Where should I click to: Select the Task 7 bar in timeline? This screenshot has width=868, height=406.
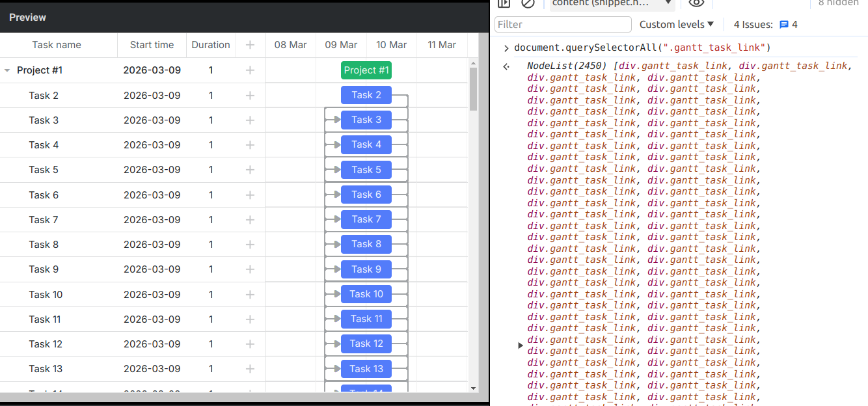366,219
